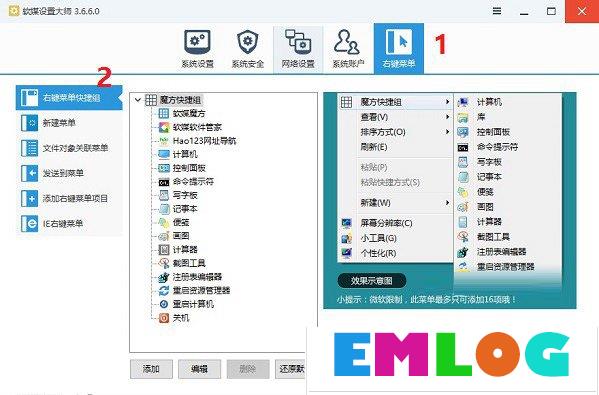Click the 重启计算机 icon in the tree
The width and height of the screenshot is (599, 395).
(x=164, y=304)
